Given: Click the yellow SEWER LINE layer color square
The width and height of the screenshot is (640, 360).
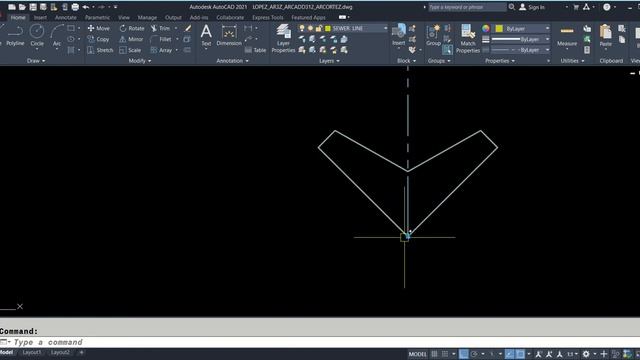Looking at the screenshot, I should [x=328, y=28].
